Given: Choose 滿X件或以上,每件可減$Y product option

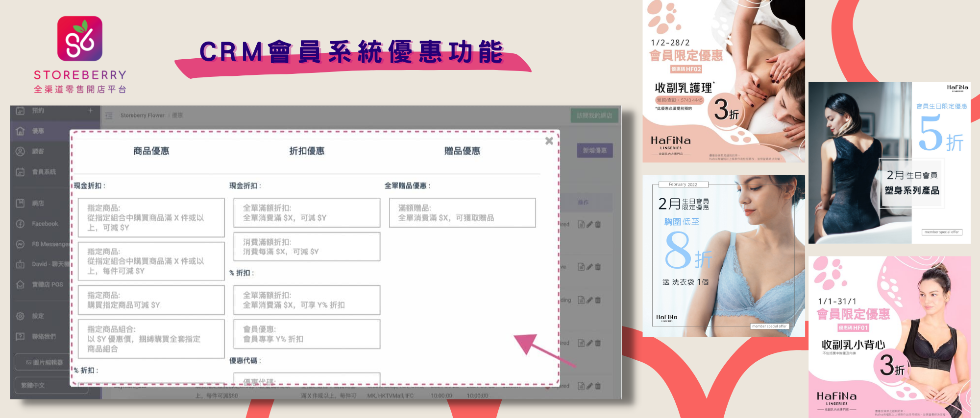Looking at the screenshot, I should [151, 261].
